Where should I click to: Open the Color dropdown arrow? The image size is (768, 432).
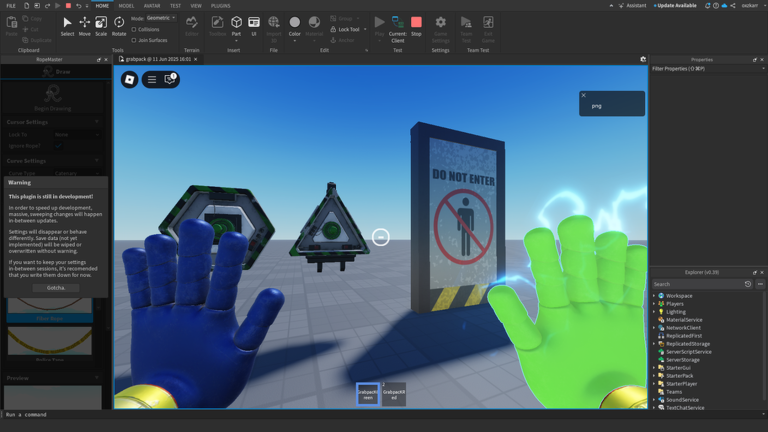(294, 41)
